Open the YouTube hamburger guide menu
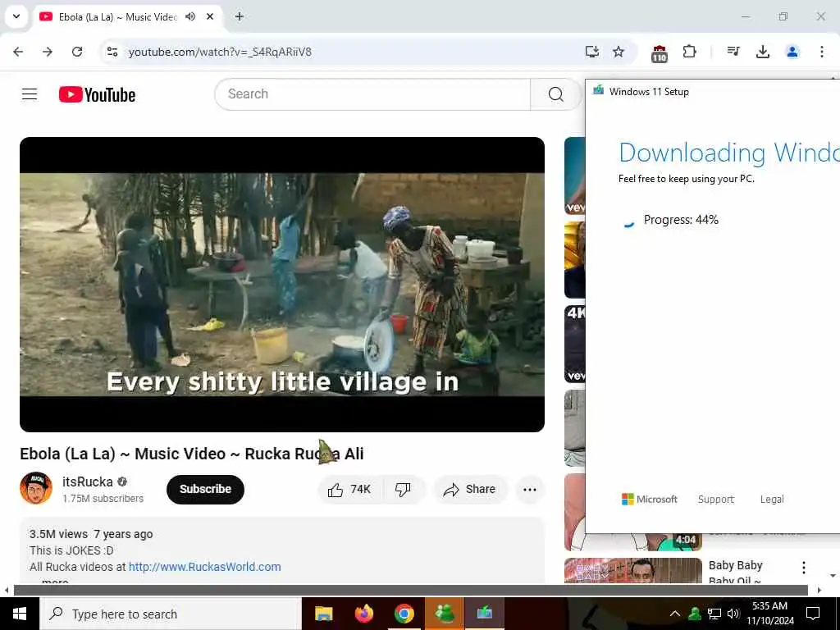The height and width of the screenshot is (630, 840). 30,94
